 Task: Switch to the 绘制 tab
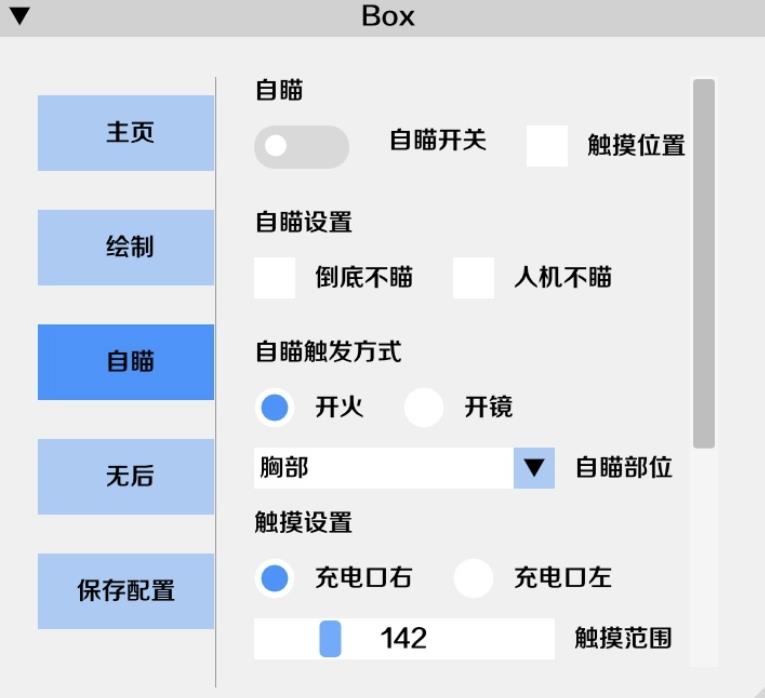pos(126,247)
